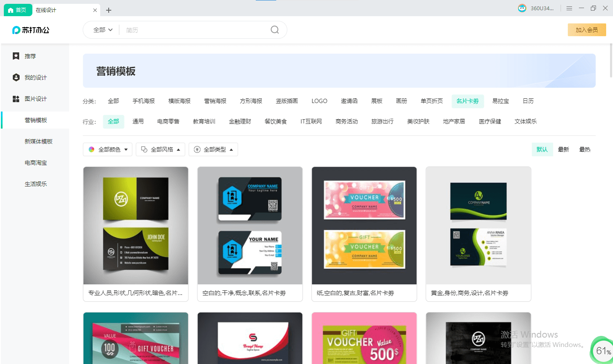This screenshot has height=364, width=613.
Task: Click the search input field with 简历 placeholder
Action: [194, 30]
